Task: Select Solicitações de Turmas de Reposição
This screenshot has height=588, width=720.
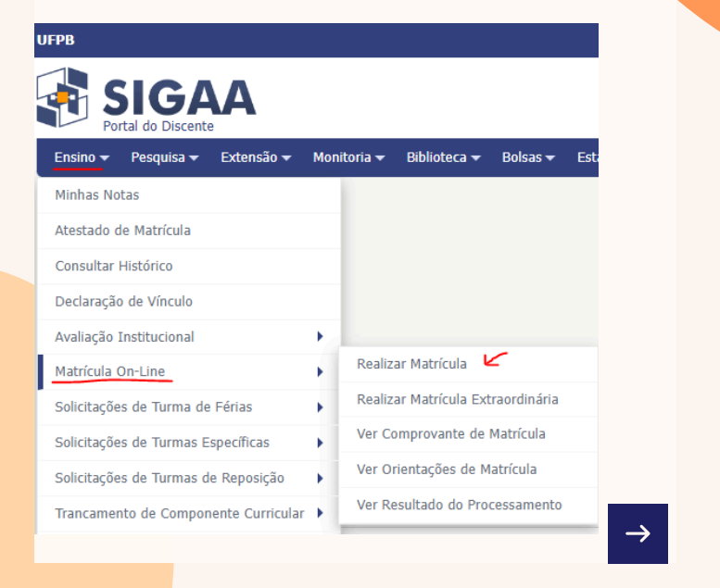Action: [x=189, y=479]
